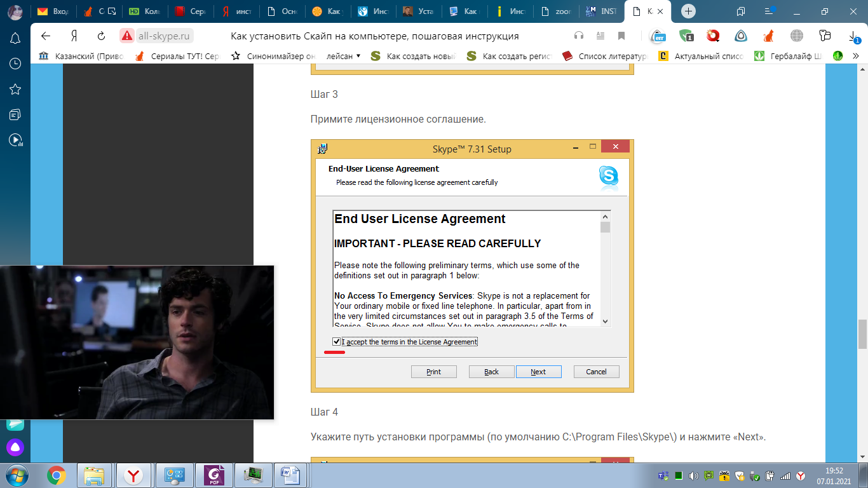Open Foxit PDF from the taskbar
The width and height of the screenshot is (868, 488).
214,475
